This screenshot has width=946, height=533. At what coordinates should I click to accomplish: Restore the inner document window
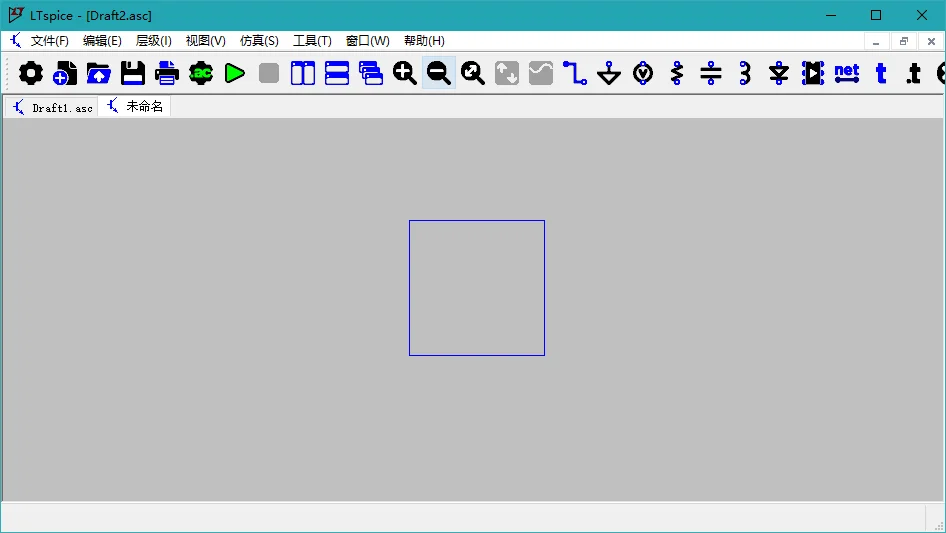tap(904, 42)
